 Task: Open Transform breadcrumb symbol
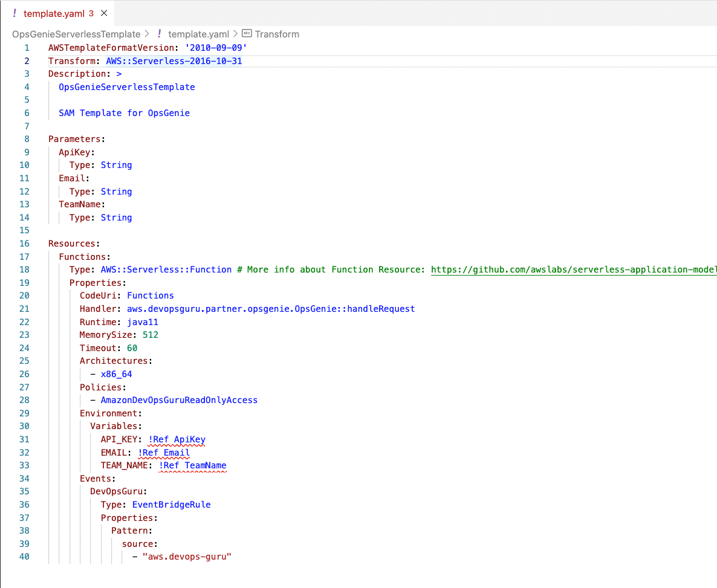(x=277, y=34)
